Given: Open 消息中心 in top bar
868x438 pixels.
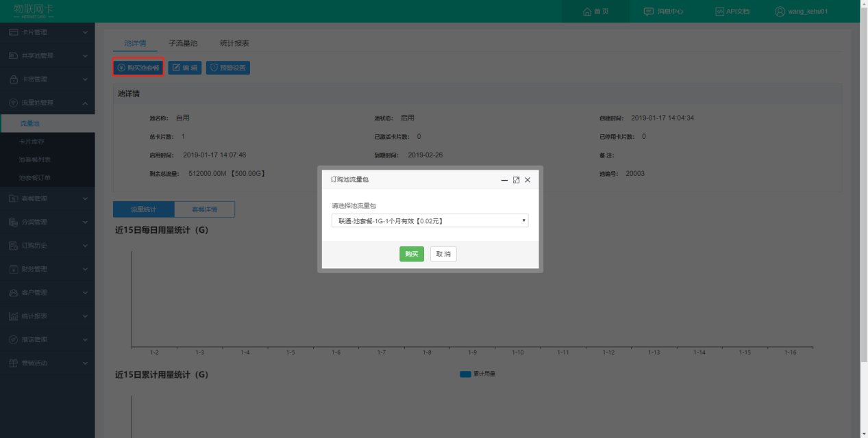Looking at the screenshot, I should [663, 12].
